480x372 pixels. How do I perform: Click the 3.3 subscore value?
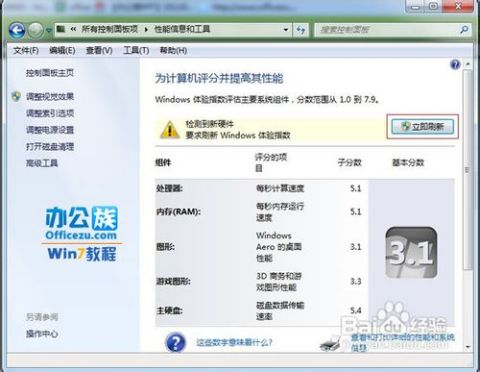[356, 282]
